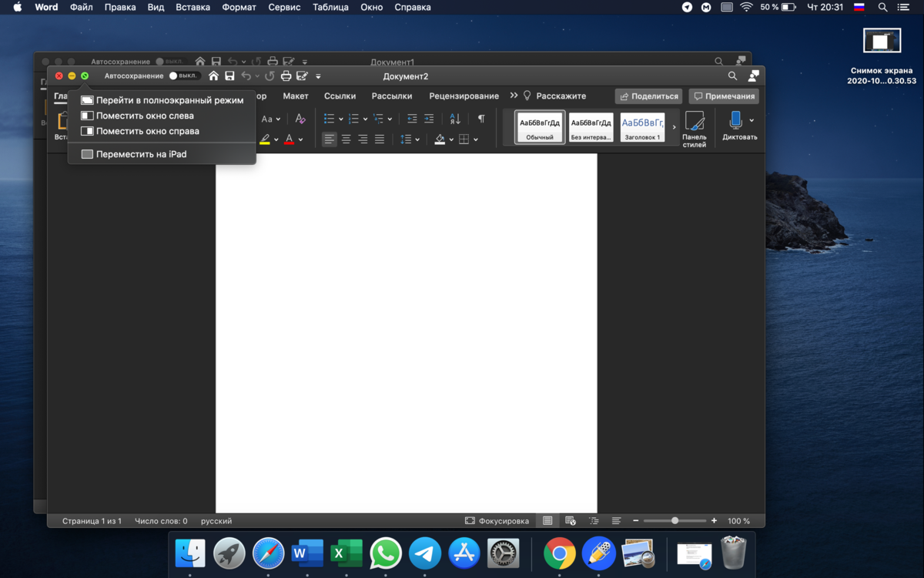Click the Sort А-Я icon

pyautogui.click(x=455, y=119)
